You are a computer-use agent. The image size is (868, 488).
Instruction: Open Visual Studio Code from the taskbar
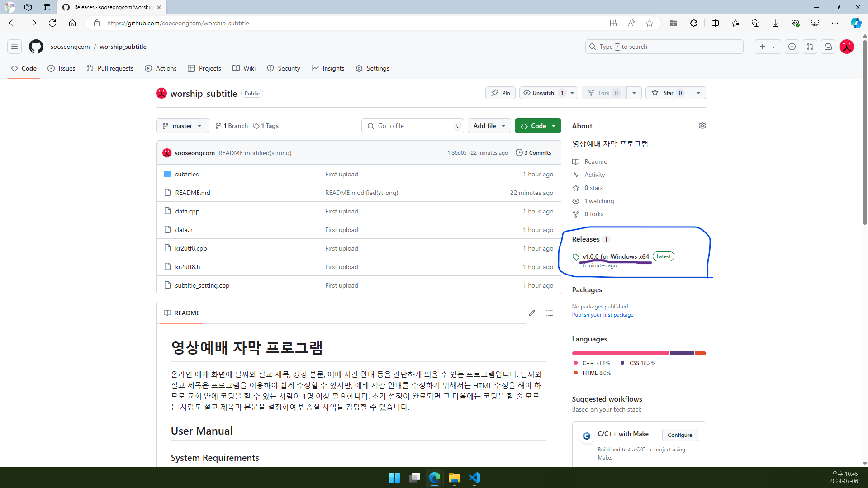tap(474, 478)
